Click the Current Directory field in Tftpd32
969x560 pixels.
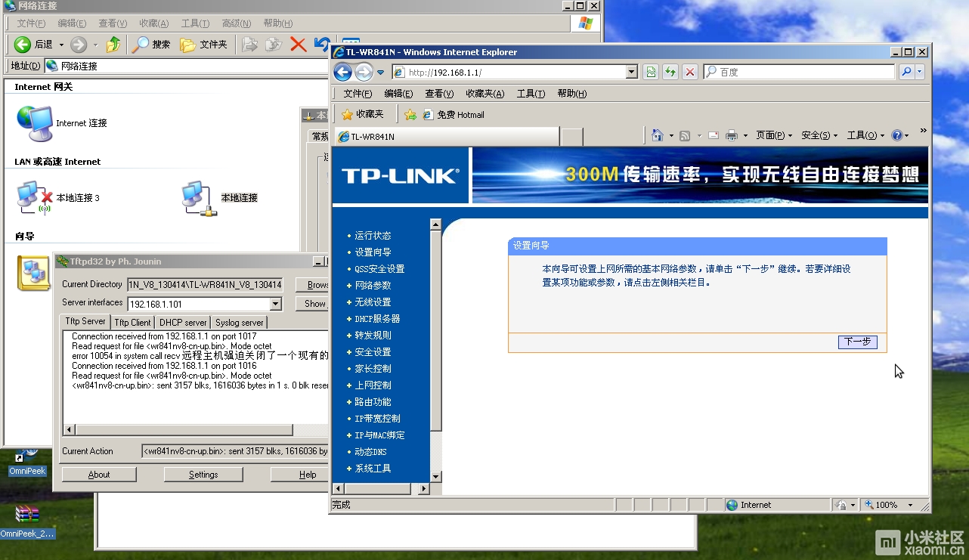coord(205,285)
